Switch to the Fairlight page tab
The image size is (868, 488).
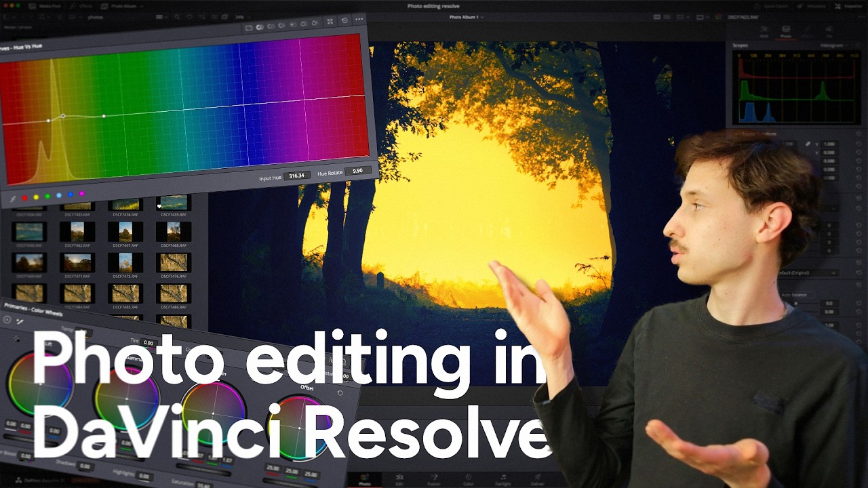coord(502,479)
